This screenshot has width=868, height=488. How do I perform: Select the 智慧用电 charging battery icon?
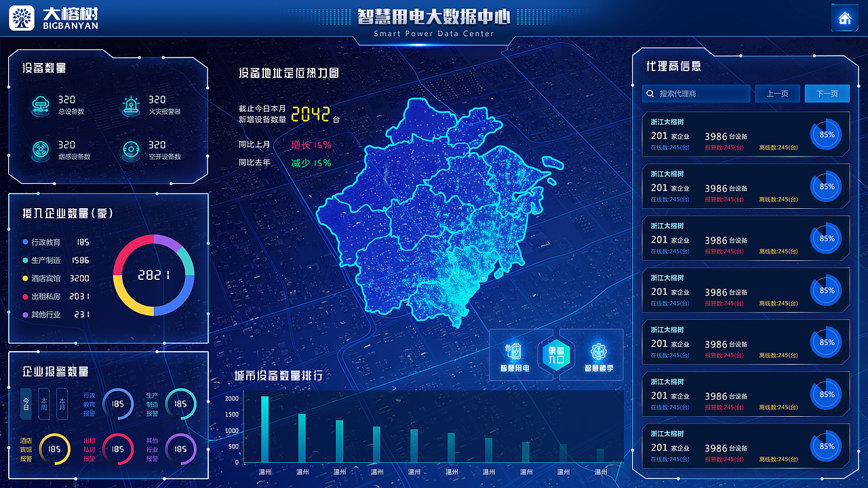coord(515,350)
